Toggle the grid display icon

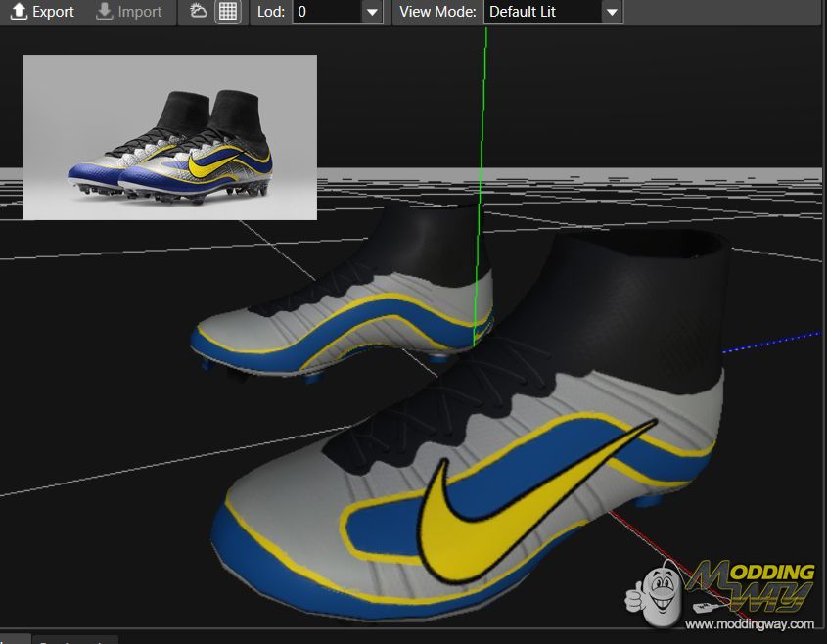coord(227,12)
